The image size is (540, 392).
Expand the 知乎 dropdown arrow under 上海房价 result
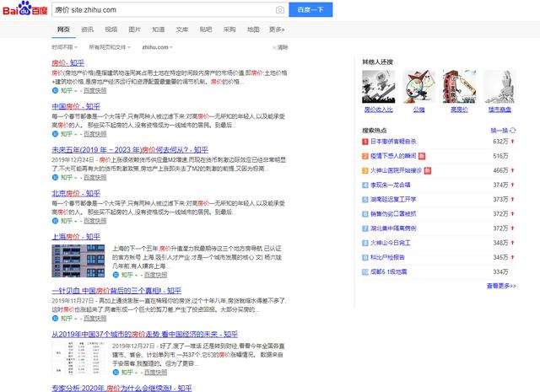point(137,275)
